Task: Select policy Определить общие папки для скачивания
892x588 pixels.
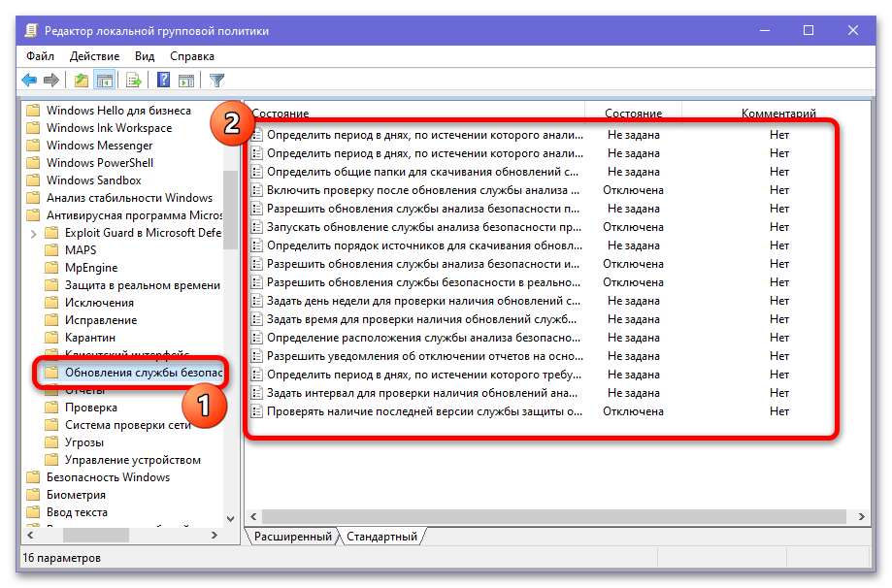Action: (x=422, y=172)
